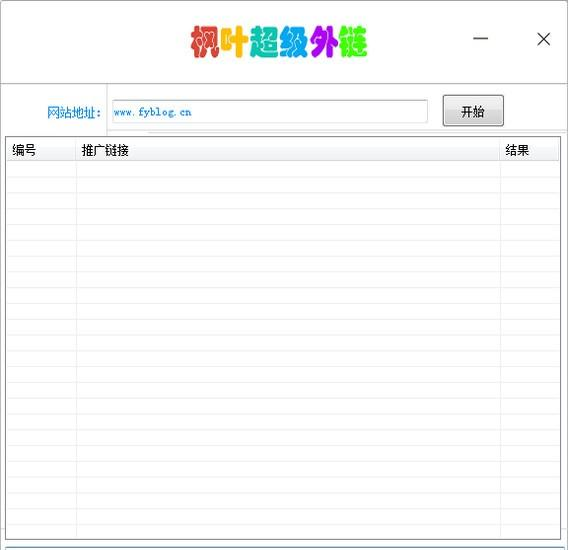The width and height of the screenshot is (568, 550).
Task: Click the 开始 start button
Action: 473,111
